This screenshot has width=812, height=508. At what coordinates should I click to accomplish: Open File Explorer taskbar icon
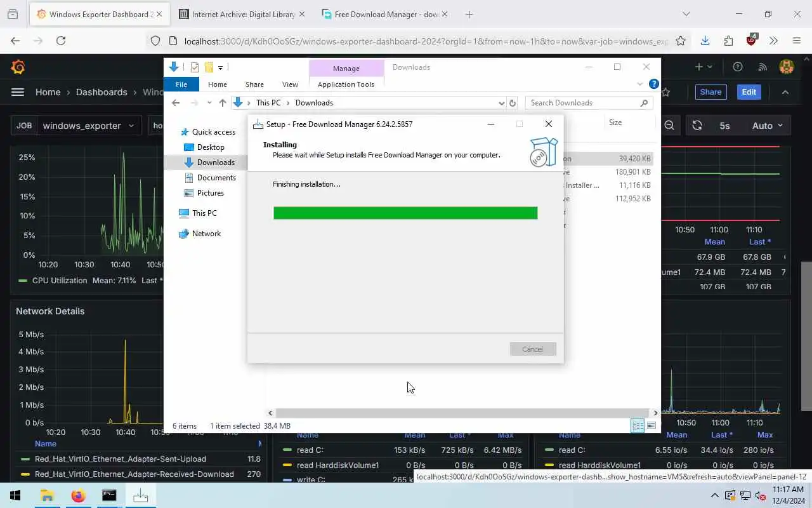47,495
